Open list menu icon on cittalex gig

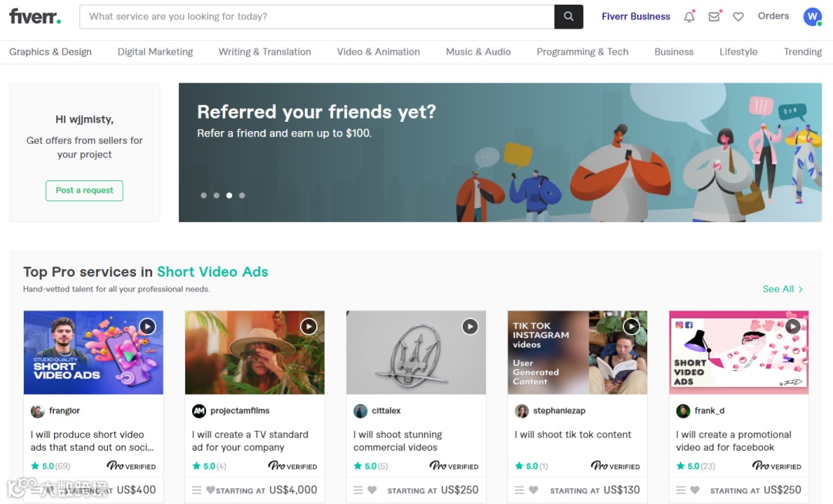358,490
